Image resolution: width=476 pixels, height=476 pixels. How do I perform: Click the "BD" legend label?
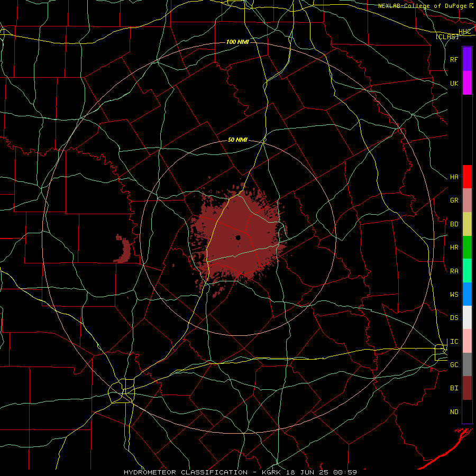click(454, 224)
